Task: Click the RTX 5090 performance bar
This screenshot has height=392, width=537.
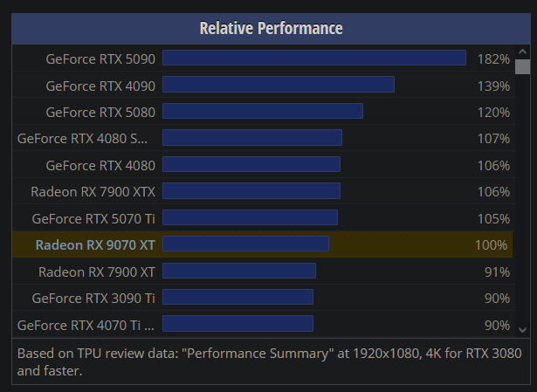Action: pos(314,58)
